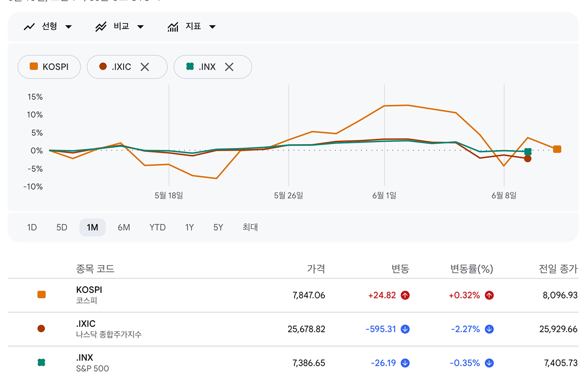Viewport: 588px width, 377px height.
Task: Select the KOSPI chip
Action: pos(49,67)
